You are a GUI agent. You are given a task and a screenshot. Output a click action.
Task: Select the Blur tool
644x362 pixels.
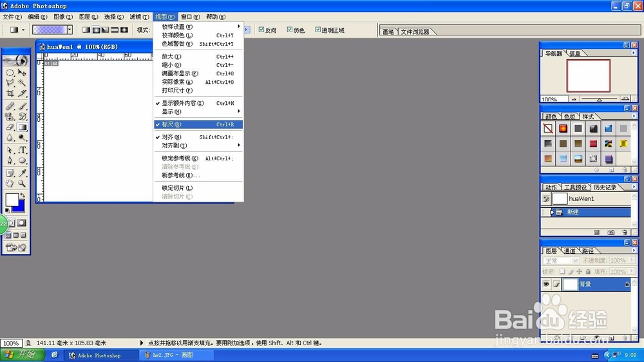coord(10,138)
